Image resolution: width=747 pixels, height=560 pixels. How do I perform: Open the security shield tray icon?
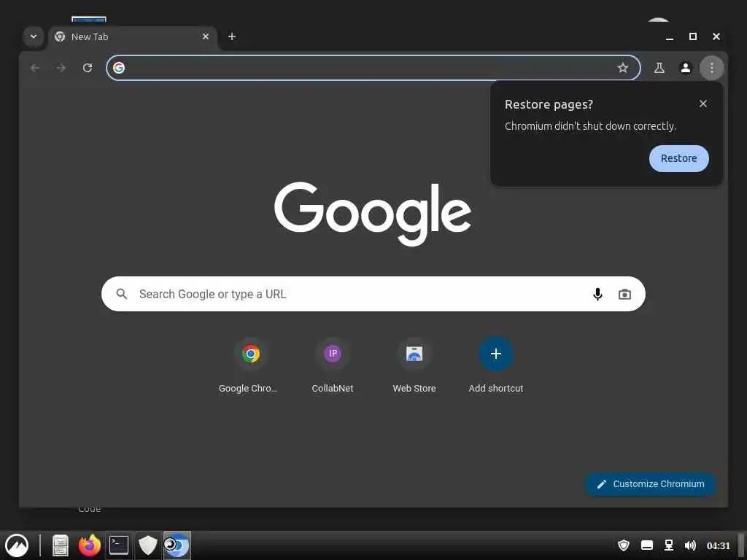(x=624, y=545)
